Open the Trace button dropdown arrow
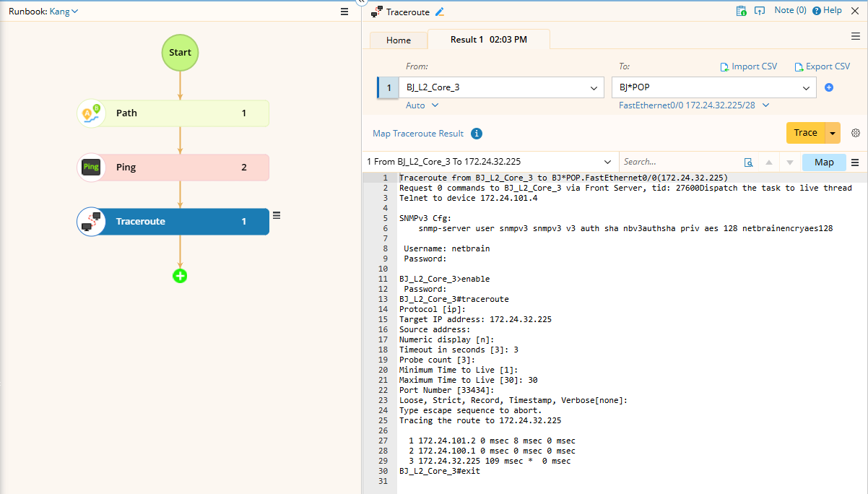The width and height of the screenshot is (868, 494). click(833, 133)
